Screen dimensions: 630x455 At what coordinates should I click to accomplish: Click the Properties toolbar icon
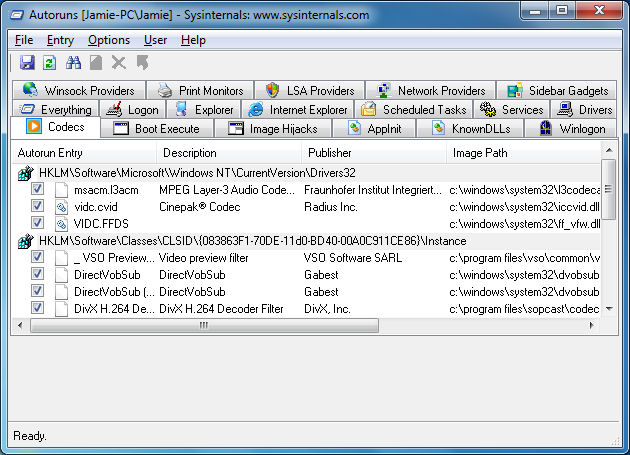(x=96, y=63)
